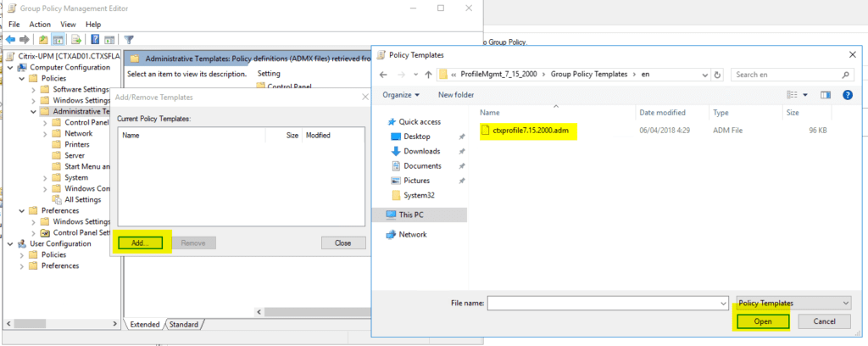Toggle the show/hide console tree icon
This screenshot has width=868, height=346.
click(x=57, y=39)
